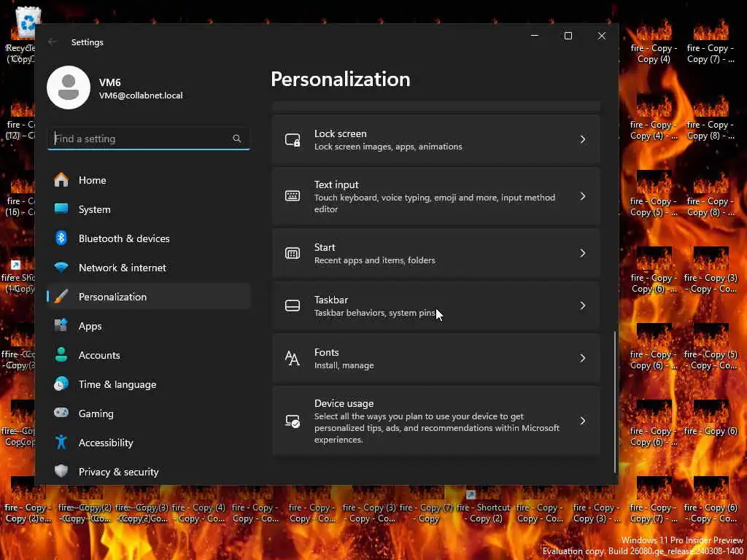Click the Text input keyboard icon
The image size is (747, 560).
tap(293, 195)
